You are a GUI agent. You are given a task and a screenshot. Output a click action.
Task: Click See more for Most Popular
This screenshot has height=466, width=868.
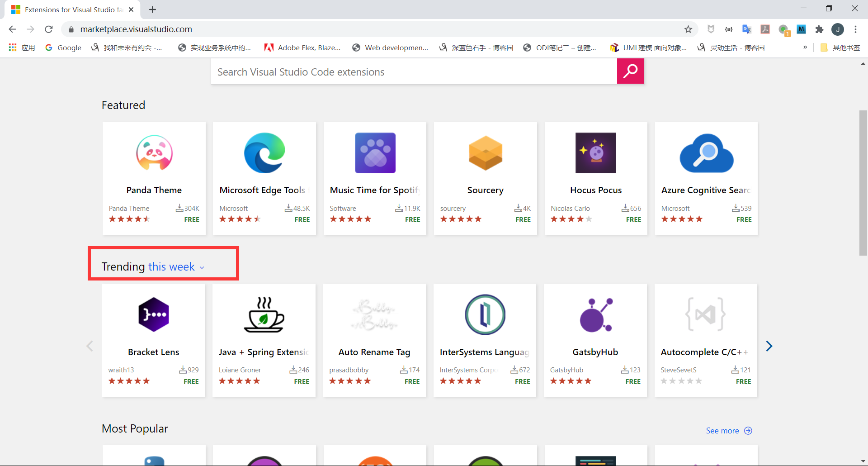pos(729,431)
